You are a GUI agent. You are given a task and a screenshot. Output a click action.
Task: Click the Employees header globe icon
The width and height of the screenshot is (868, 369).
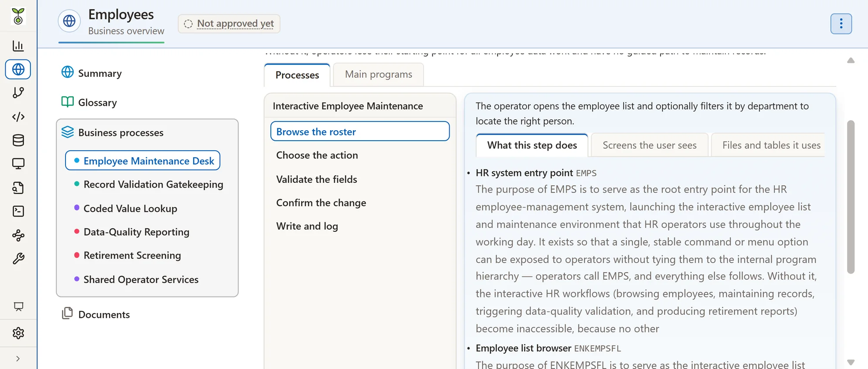pyautogui.click(x=69, y=21)
